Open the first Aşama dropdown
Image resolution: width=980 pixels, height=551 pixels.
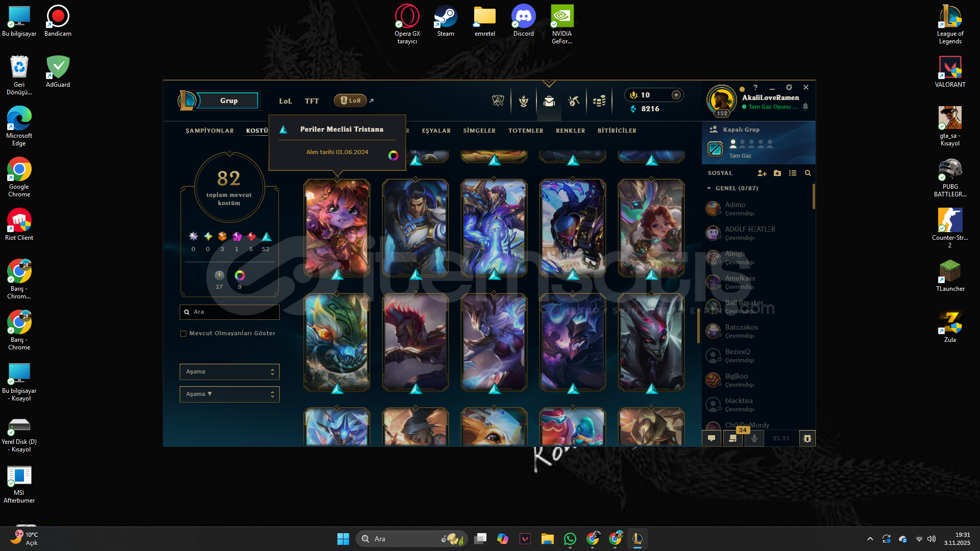229,372
